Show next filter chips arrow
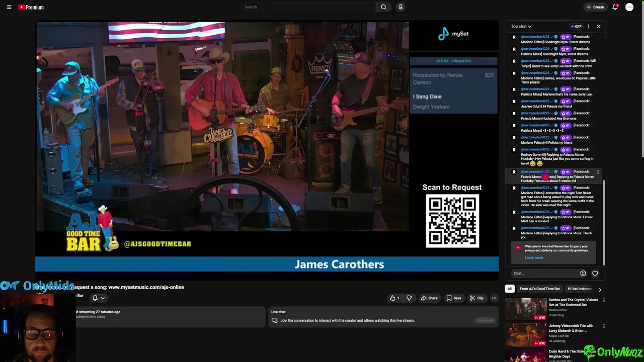Image resolution: width=644 pixels, height=362 pixels. pos(600,290)
